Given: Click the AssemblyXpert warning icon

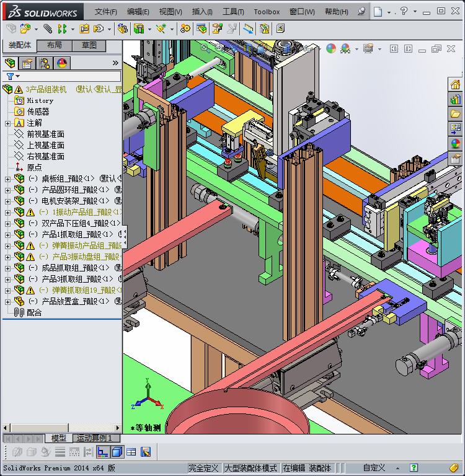Looking at the screenshot, I should pyautogui.click(x=264, y=29).
